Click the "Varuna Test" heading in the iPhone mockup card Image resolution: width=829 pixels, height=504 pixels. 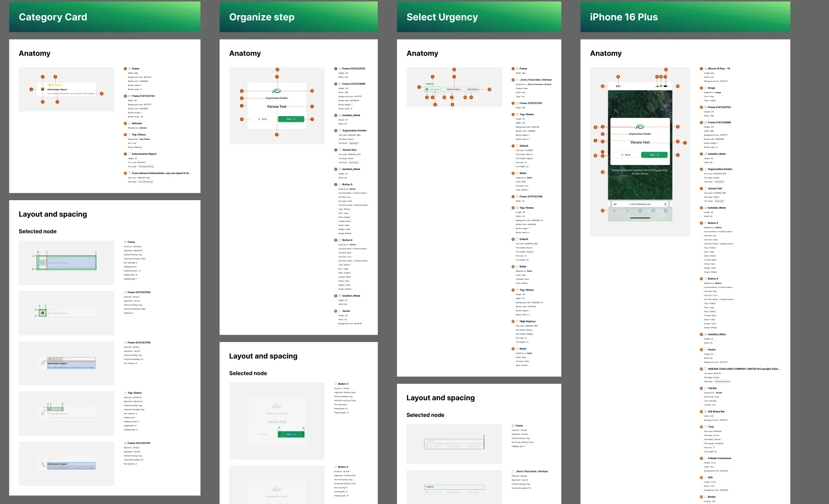point(640,142)
